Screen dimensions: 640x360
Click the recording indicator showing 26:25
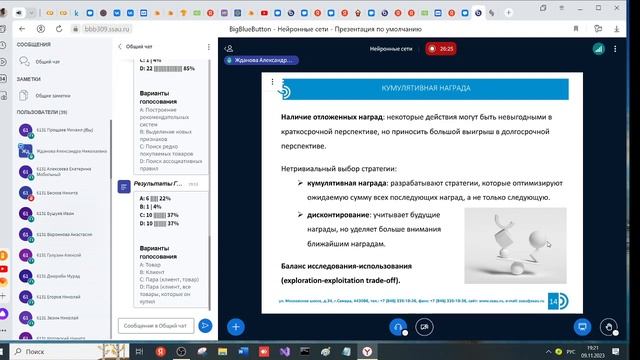441,49
